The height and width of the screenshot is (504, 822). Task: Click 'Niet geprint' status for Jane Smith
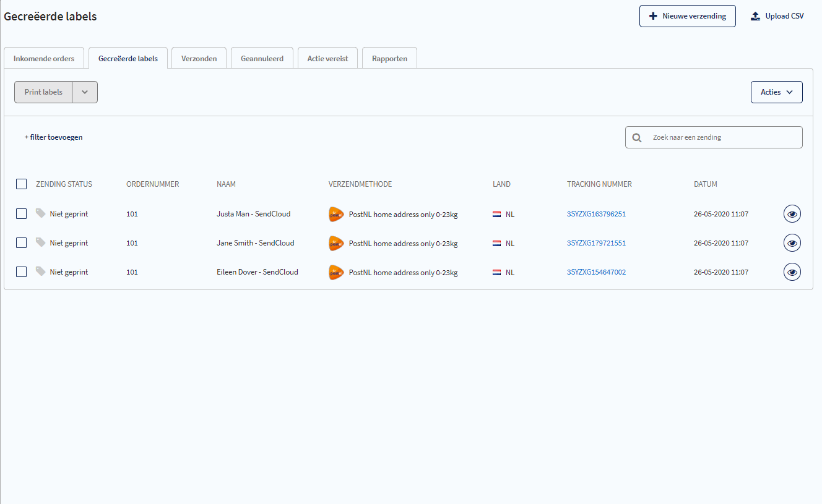point(69,243)
